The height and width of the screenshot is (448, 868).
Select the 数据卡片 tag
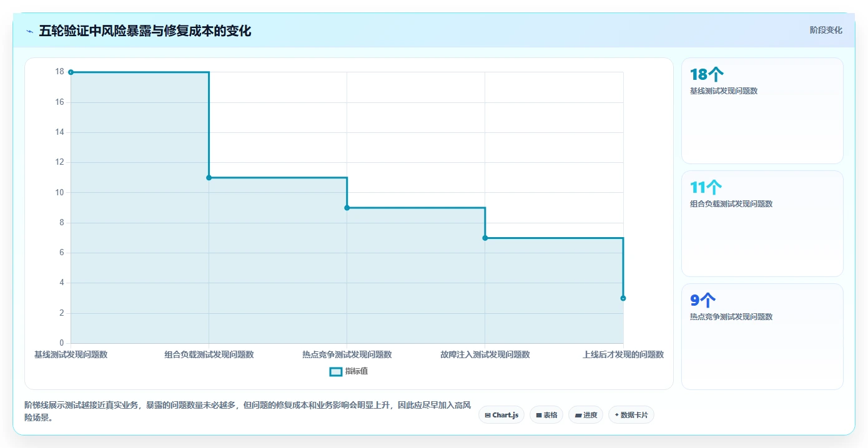click(631, 415)
